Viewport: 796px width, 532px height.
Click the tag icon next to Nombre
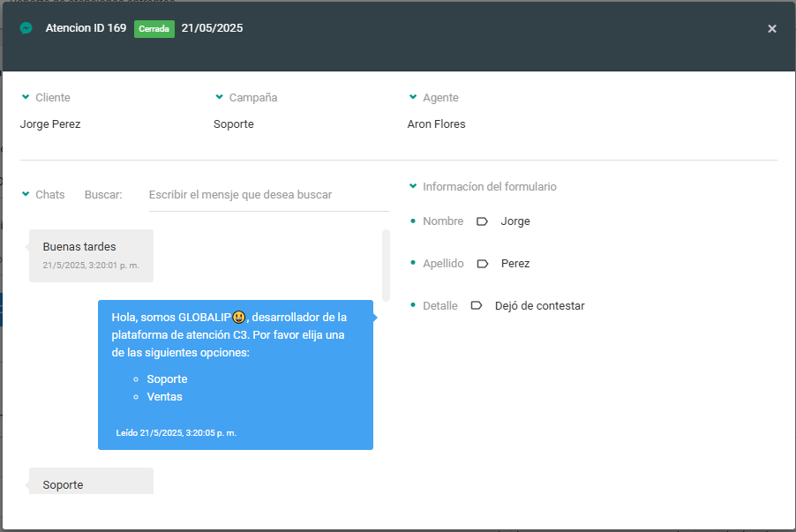click(482, 221)
